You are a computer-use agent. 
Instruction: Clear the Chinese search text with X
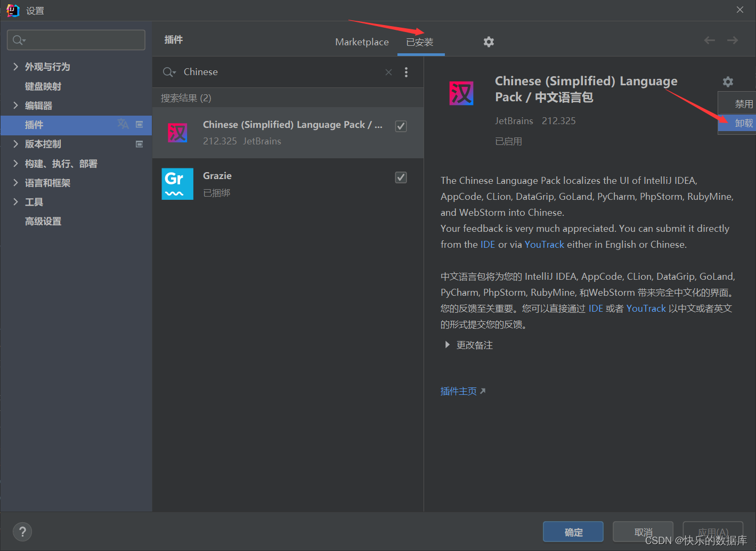[388, 72]
